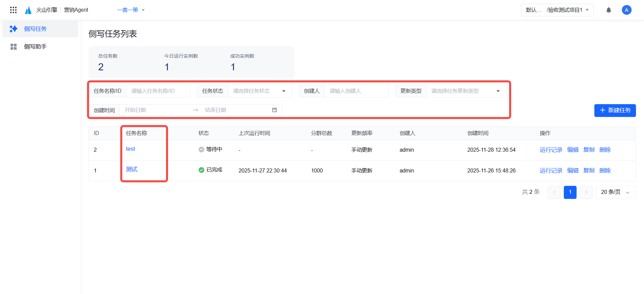Image resolution: width=644 pixels, height=294 pixels.
Task: Go to the previous page arrow
Action: click(554, 192)
